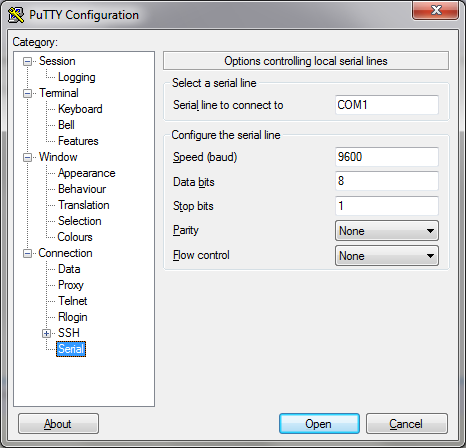Screen dimensions: 466x448
Task: Open Translation settings category
Action: [84, 205]
